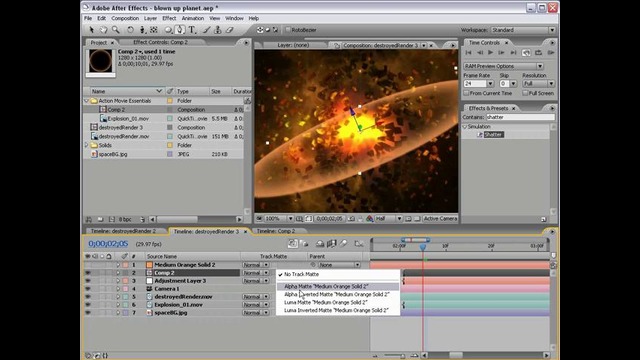Click in the Contains search field
This screenshot has height=360, width=640.
(x=520, y=117)
